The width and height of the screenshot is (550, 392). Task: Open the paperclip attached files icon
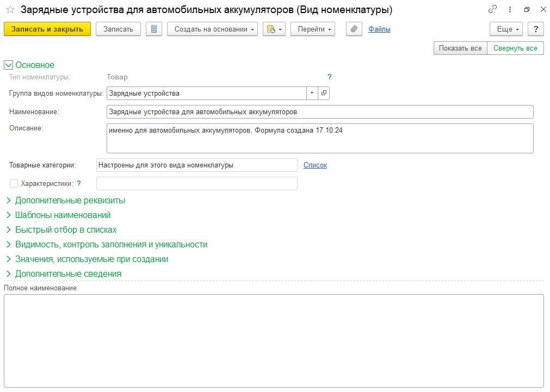point(354,29)
